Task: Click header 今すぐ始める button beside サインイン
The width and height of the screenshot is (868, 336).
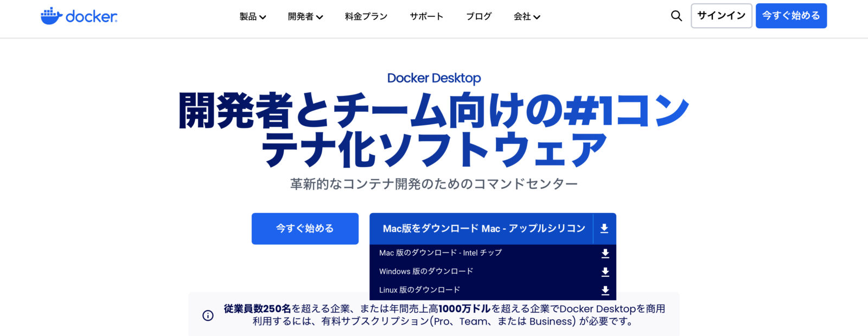Action: (x=791, y=16)
